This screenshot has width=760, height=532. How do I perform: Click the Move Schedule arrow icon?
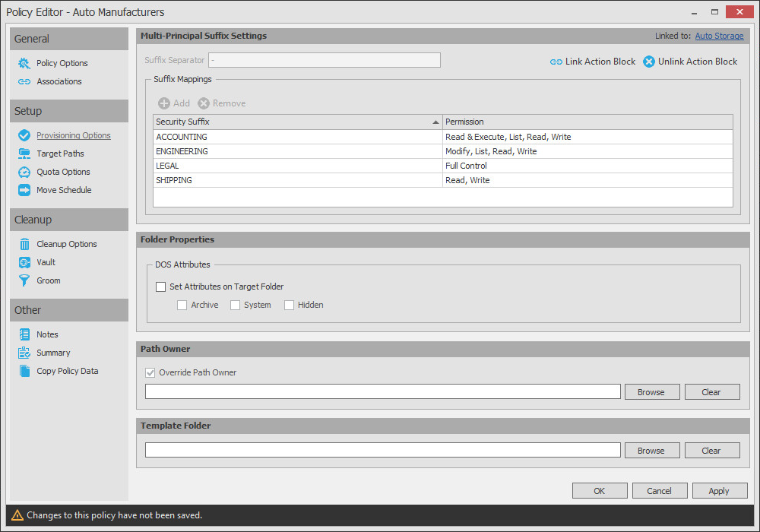(24, 190)
